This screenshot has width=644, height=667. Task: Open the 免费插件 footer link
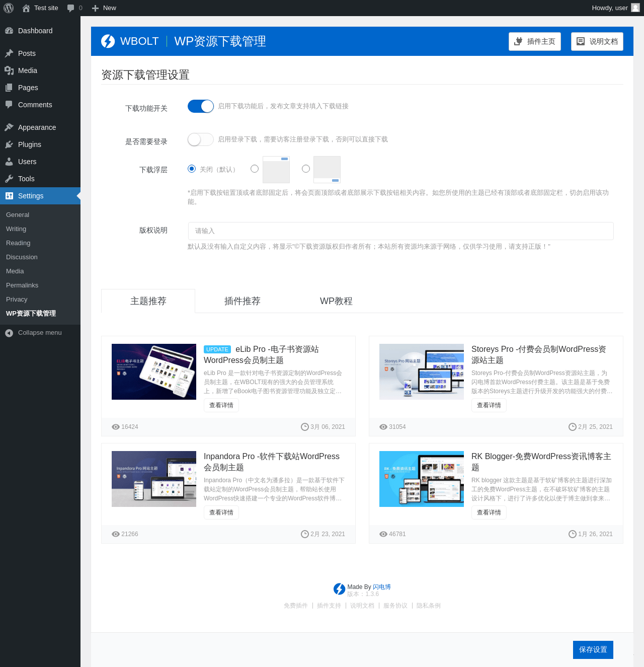coord(296,606)
